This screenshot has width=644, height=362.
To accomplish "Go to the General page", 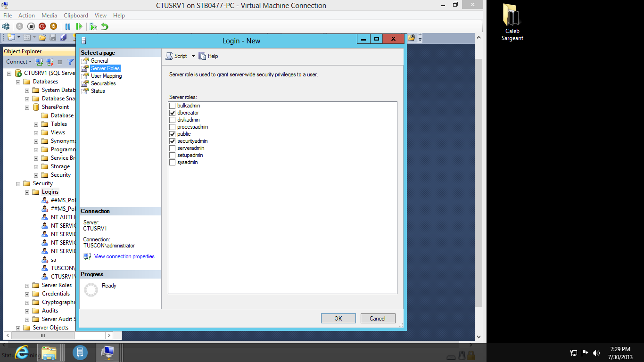I will click(x=99, y=61).
